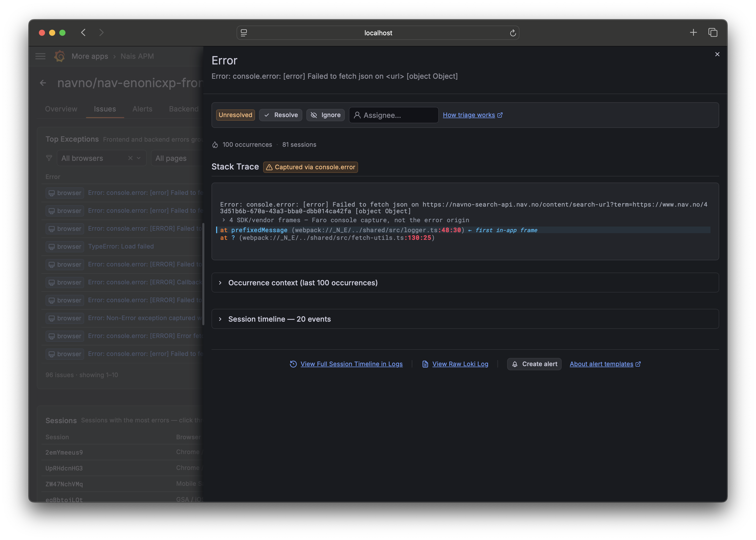Image resolution: width=756 pixels, height=540 pixels.
Task: Click the history icon before View Full Session Timeline
Action: [x=293, y=364]
